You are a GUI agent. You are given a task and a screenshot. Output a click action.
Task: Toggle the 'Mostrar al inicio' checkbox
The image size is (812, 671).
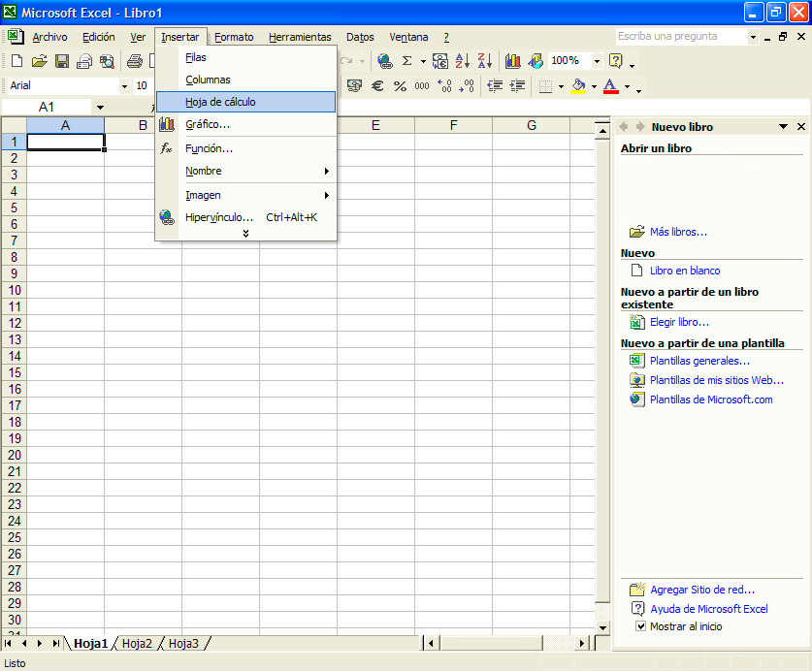(x=640, y=626)
